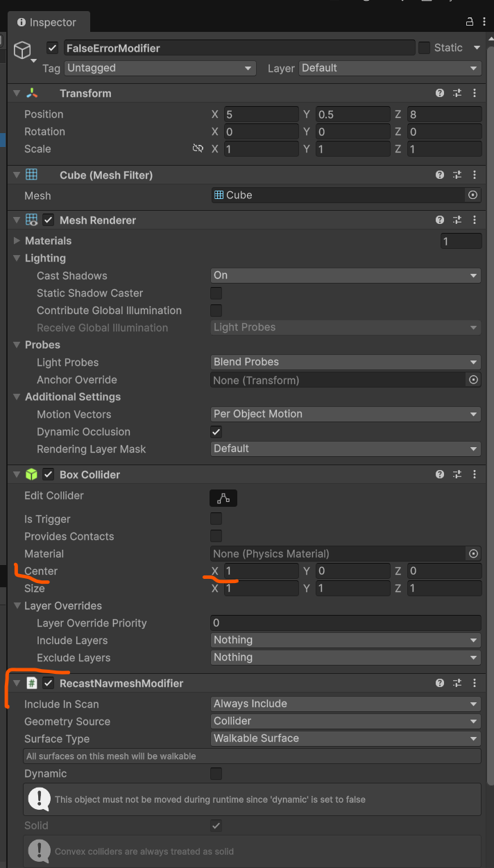
Task: Click the Mesh object picker circle
Action: (x=473, y=196)
